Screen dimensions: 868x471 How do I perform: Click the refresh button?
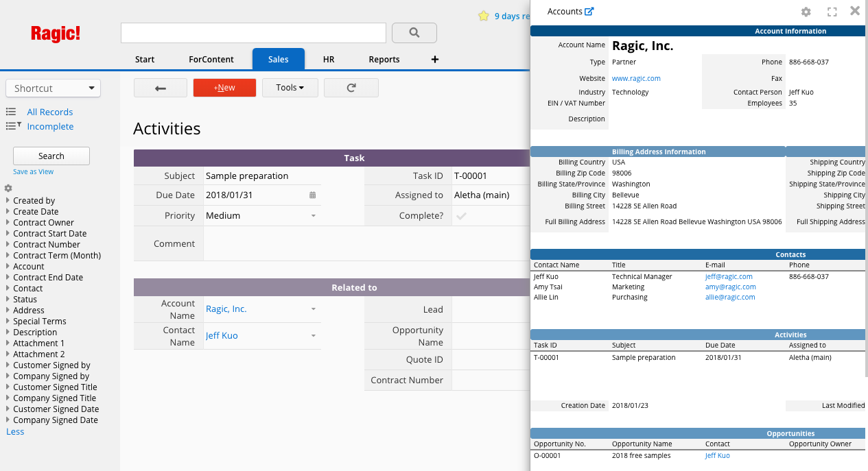[351, 88]
